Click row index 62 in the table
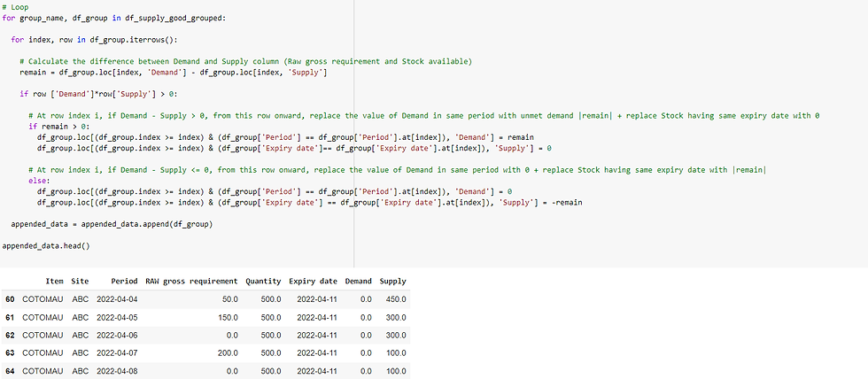The image size is (868, 379). (x=10, y=336)
